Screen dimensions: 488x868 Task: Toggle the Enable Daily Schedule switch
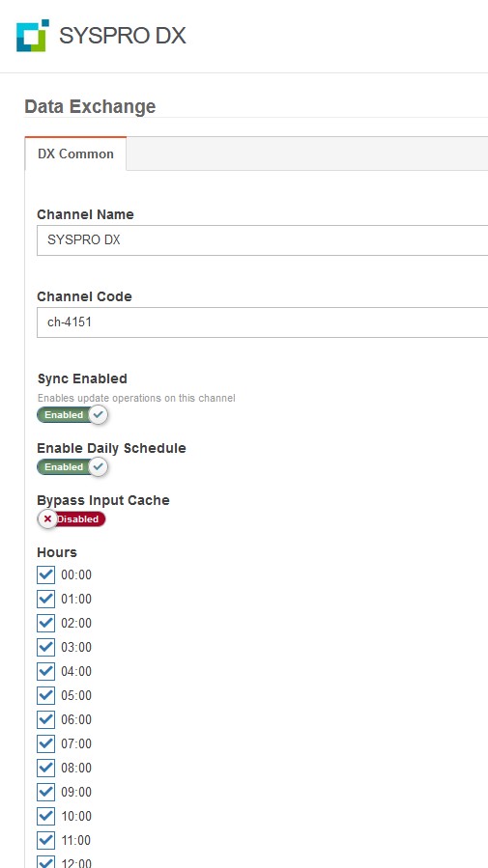click(72, 466)
